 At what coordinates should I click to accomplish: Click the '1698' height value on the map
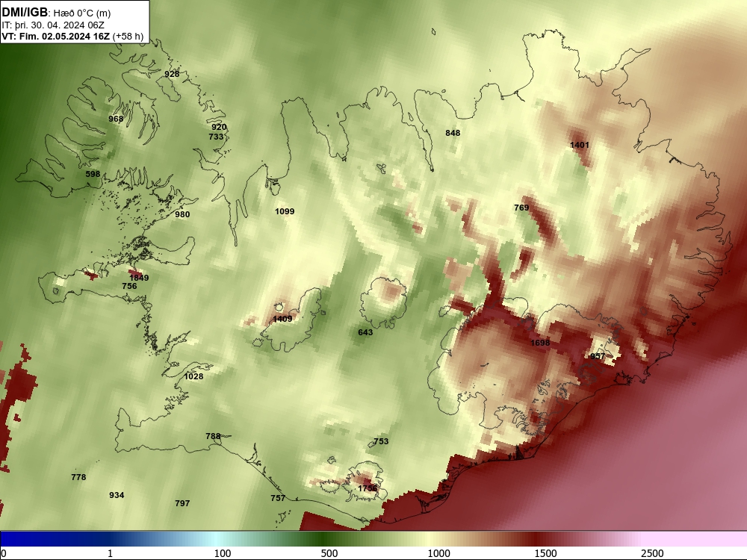coord(540,343)
